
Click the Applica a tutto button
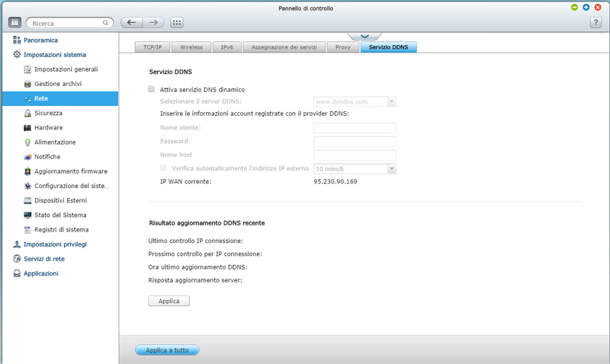167,350
